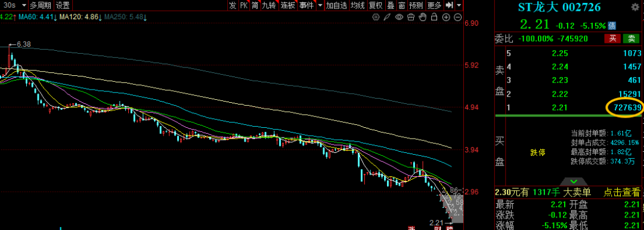Open the 事件 events button

[306, 5]
